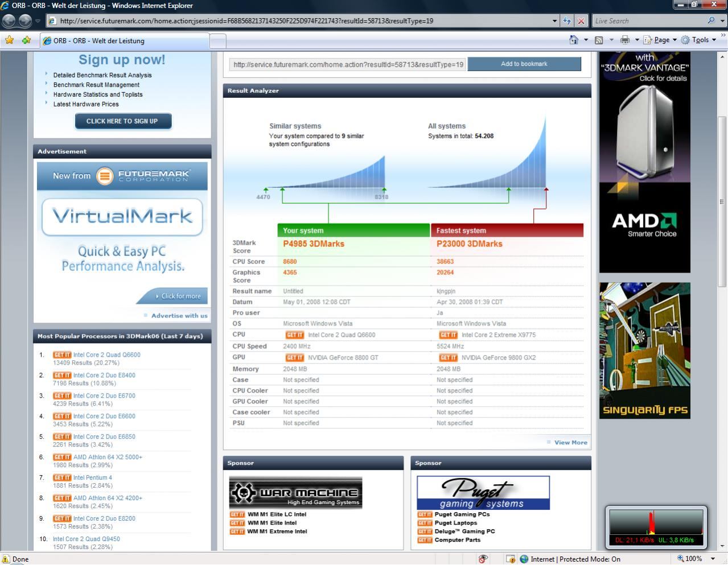
Task: Click the RSS Feeds toolbar icon
Action: [x=599, y=40]
